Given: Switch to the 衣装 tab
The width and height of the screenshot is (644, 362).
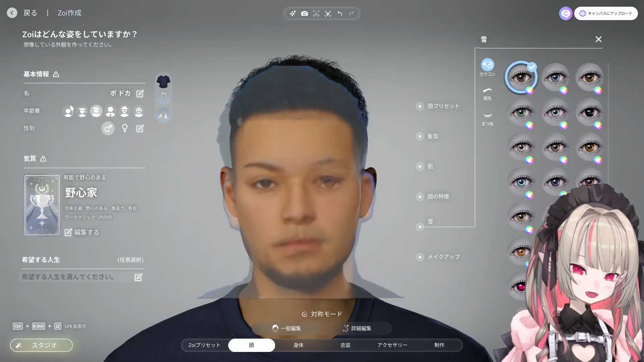Looking at the screenshot, I should 345,345.
